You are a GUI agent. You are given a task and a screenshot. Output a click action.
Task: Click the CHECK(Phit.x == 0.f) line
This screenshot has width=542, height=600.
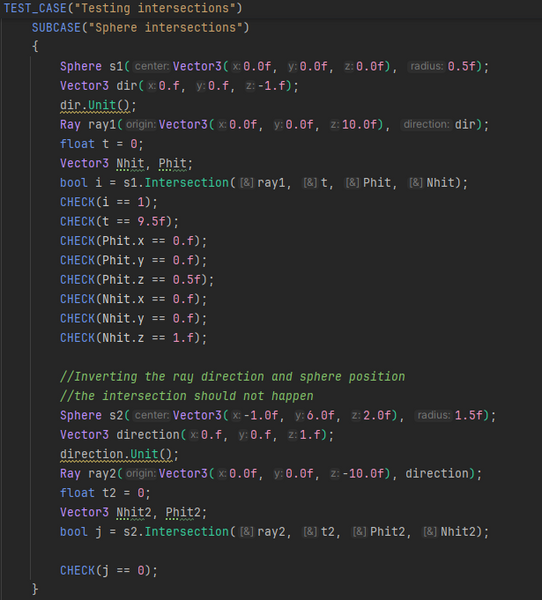[133, 241]
